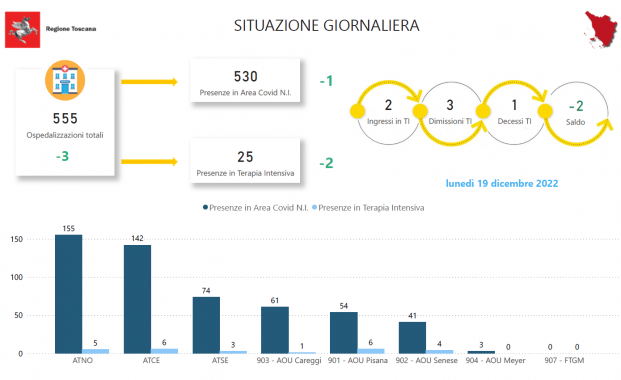Click the 100 y-axis tick label
The height and width of the screenshot is (380, 621).
point(17,277)
